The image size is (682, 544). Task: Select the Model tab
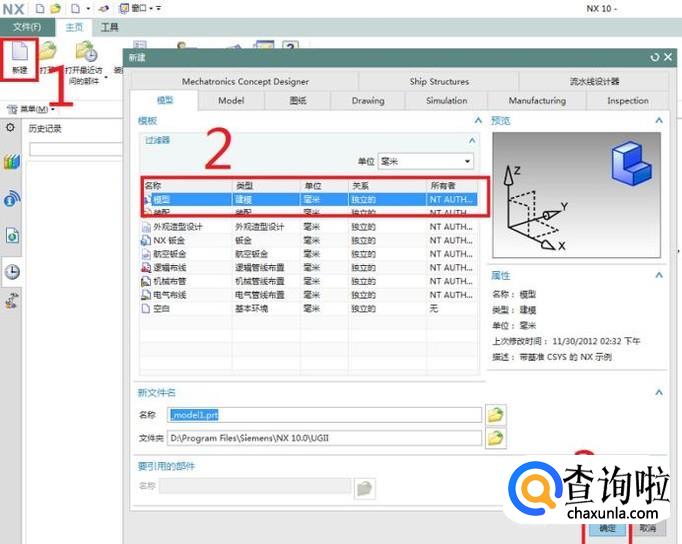tap(231, 100)
